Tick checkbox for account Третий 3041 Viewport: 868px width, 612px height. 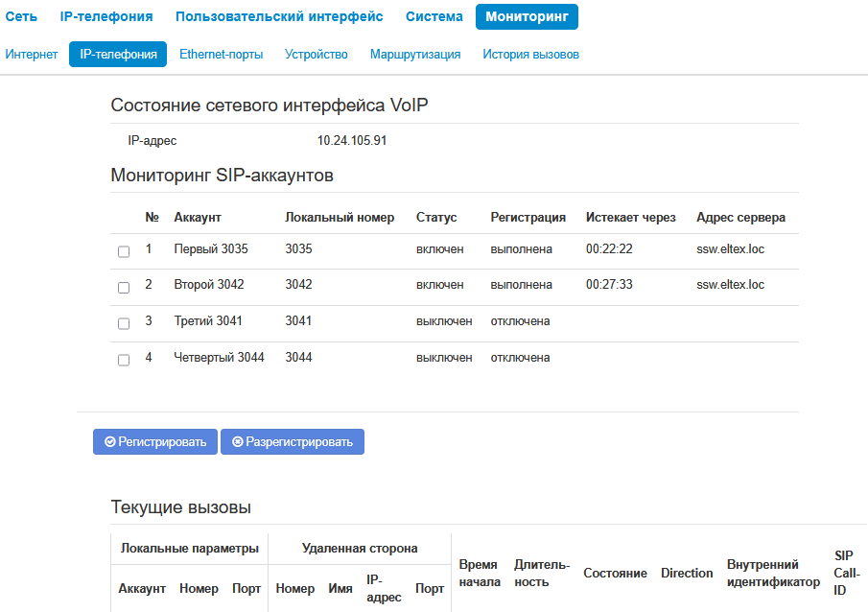[x=124, y=323]
